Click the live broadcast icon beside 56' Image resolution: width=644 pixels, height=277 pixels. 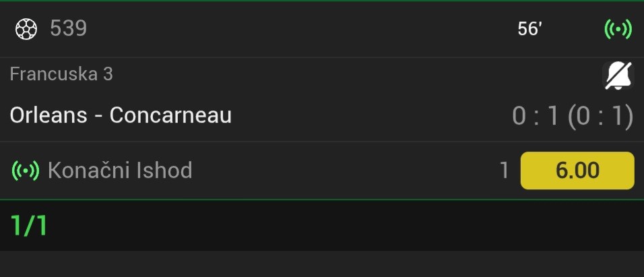click(x=618, y=29)
